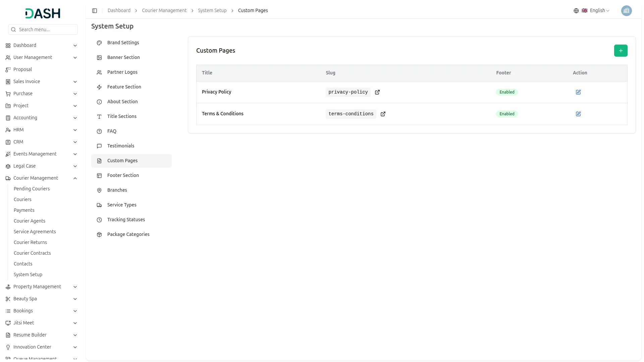Collapse the Courier Management menu

tap(75, 178)
